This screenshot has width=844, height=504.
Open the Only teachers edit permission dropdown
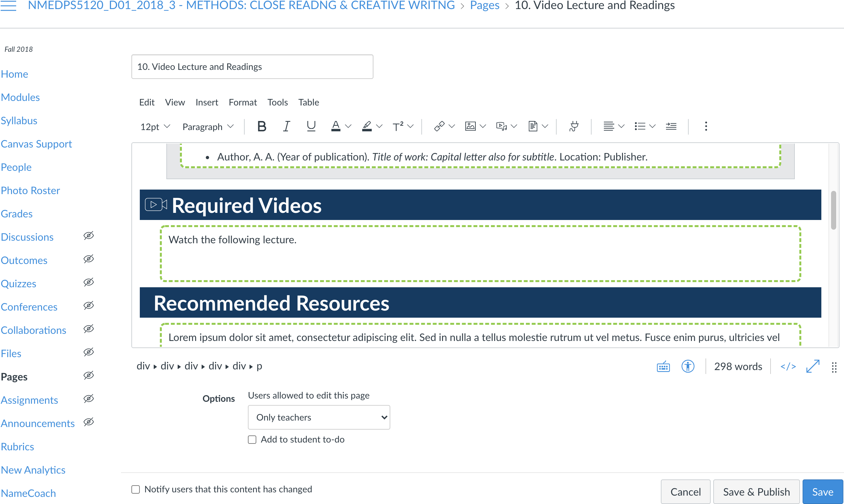coord(319,417)
